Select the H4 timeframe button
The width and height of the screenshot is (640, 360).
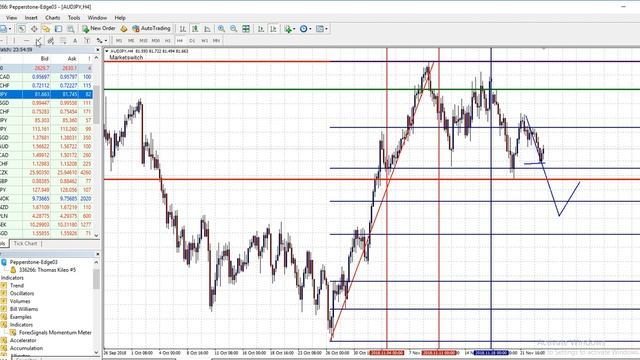point(180,40)
